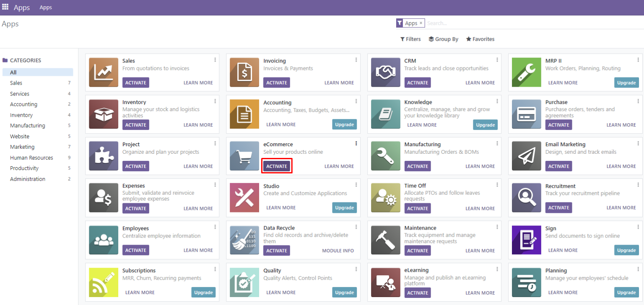Open the Filters dropdown
644x305 pixels.
click(x=410, y=39)
